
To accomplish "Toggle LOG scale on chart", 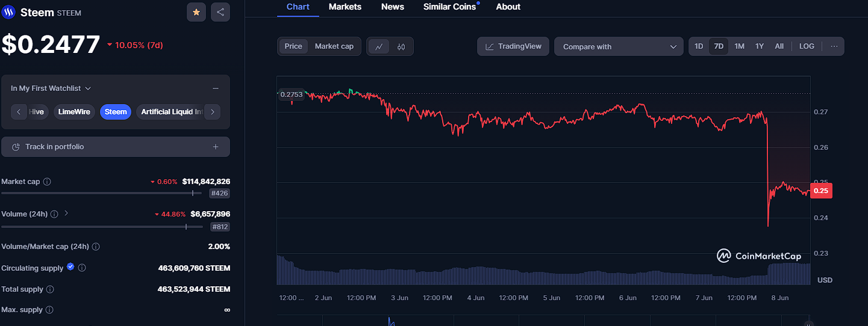I will pyautogui.click(x=807, y=46).
